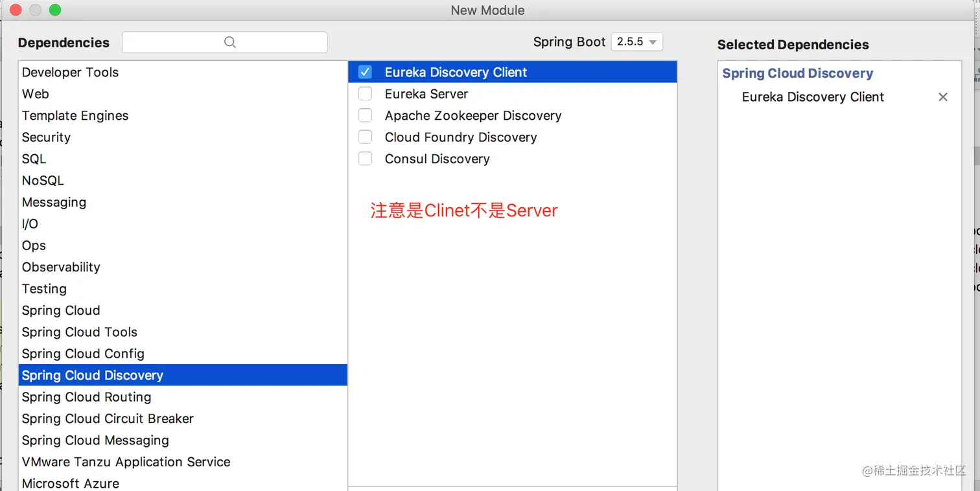This screenshot has width=980, height=491.
Task: Open Spring Cloud Circuit Breaker category
Action: click(x=183, y=418)
